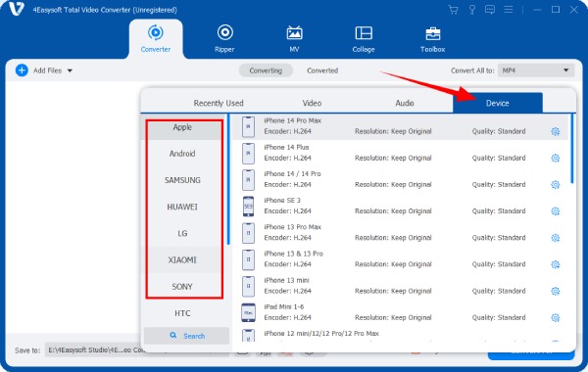Choose LG in the device brand list

tap(182, 233)
